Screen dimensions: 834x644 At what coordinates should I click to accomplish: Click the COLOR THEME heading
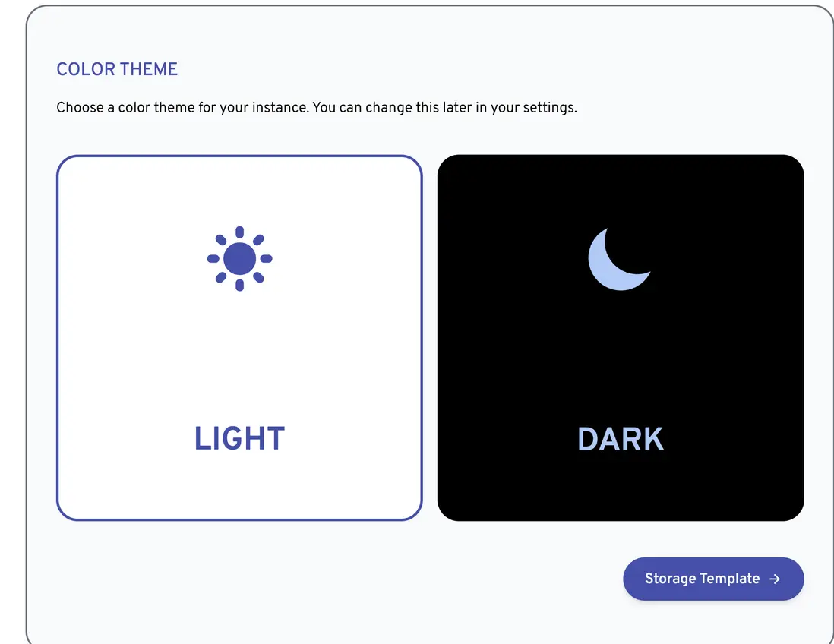(117, 69)
